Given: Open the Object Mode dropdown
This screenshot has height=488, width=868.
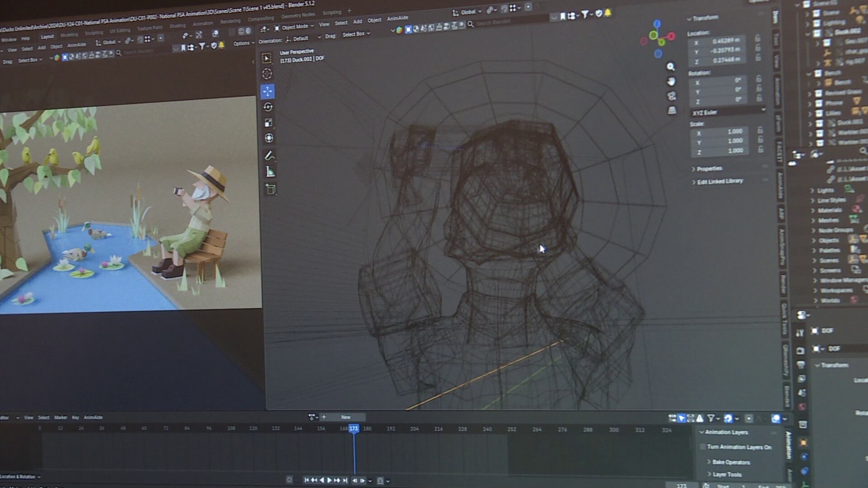Looking at the screenshot, I should pos(294,27).
